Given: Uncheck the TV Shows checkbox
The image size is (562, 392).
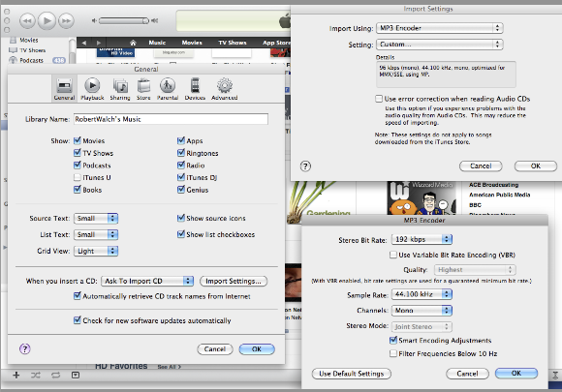Looking at the screenshot, I should (x=78, y=153).
